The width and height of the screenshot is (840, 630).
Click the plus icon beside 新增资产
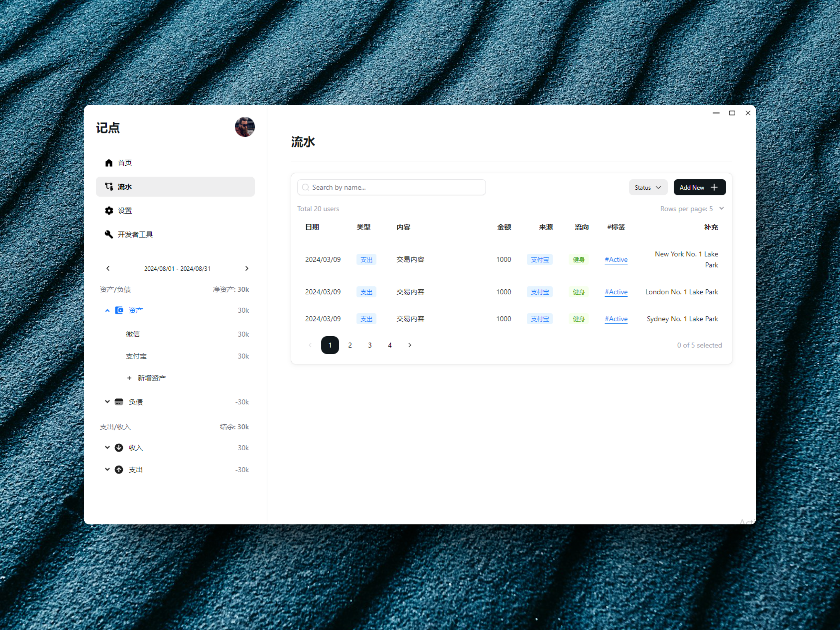pyautogui.click(x=129, y=378)
